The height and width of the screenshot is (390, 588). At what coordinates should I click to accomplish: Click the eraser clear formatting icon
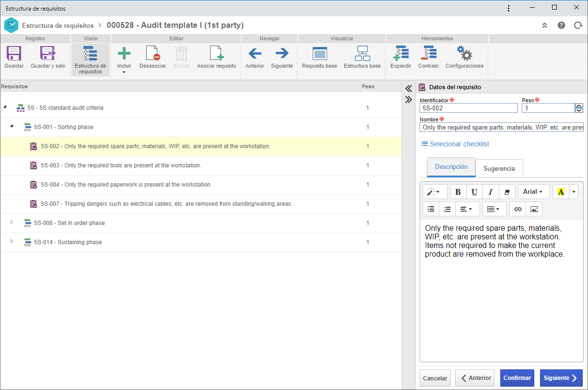pyautogui.click(x=507, y=191)
